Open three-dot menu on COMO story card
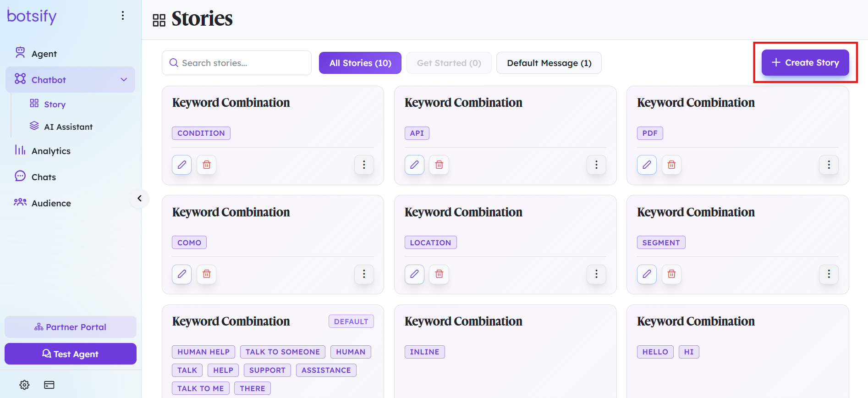The width and height of the screenshot is (868, 398). tap(364, 274)
